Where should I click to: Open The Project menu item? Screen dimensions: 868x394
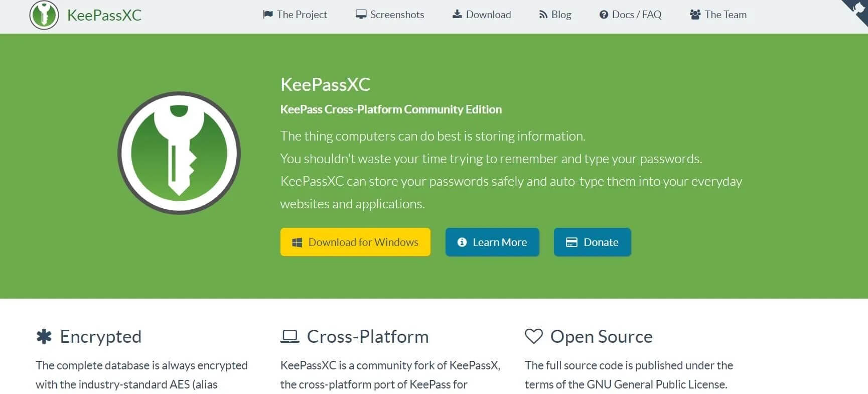click(295, 15)
